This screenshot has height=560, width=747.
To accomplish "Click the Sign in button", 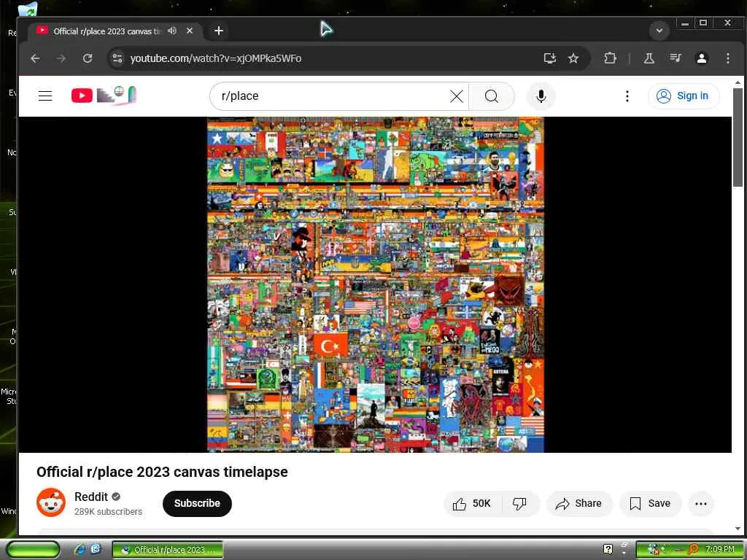I will [x=683, y=96].
